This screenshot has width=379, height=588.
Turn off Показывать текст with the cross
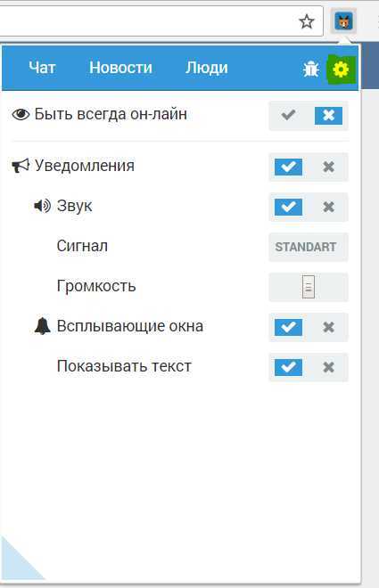click(x=328, y=367)
